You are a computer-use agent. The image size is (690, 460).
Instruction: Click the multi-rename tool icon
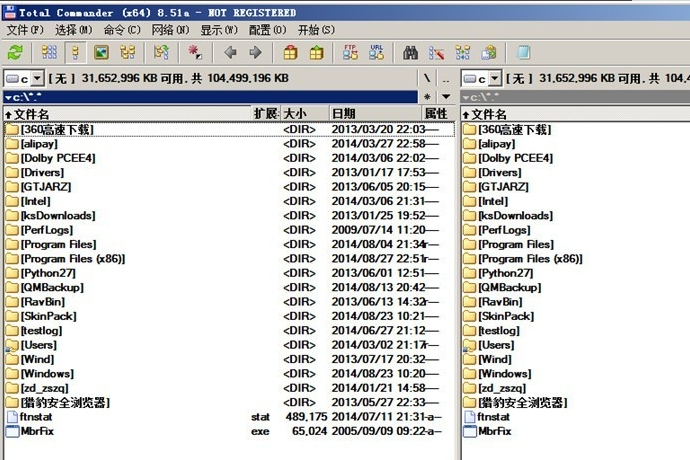click(x=436, y=53)
